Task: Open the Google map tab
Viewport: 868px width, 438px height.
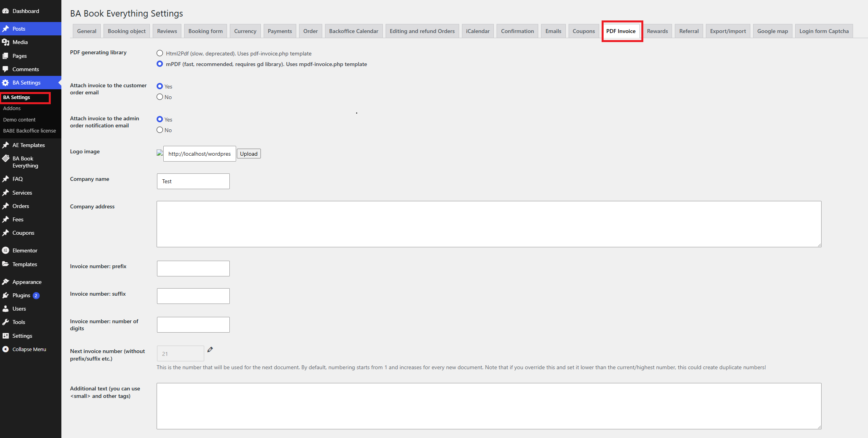Action: (772, 31)
